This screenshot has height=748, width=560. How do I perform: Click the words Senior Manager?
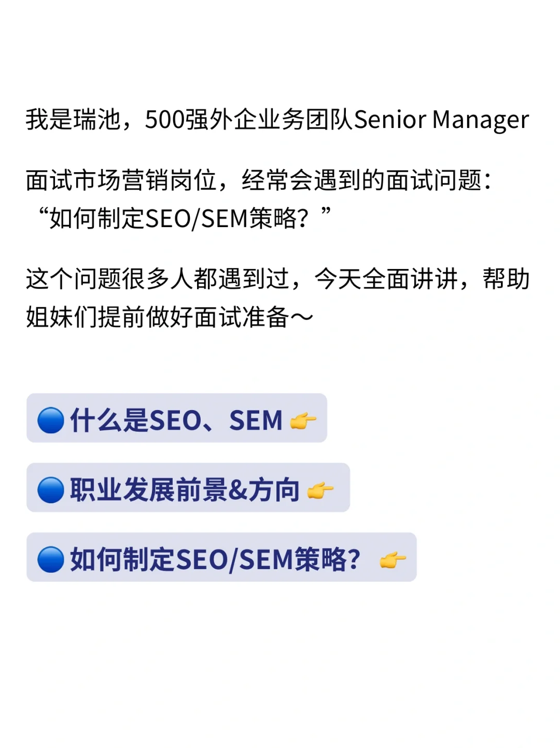click(441, 120)
